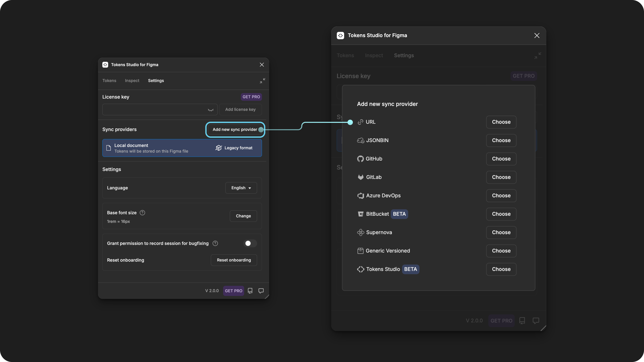This screenshot has width=644, height=362.
Task: Click the Legacy format icon
Action: coord(219,148)
